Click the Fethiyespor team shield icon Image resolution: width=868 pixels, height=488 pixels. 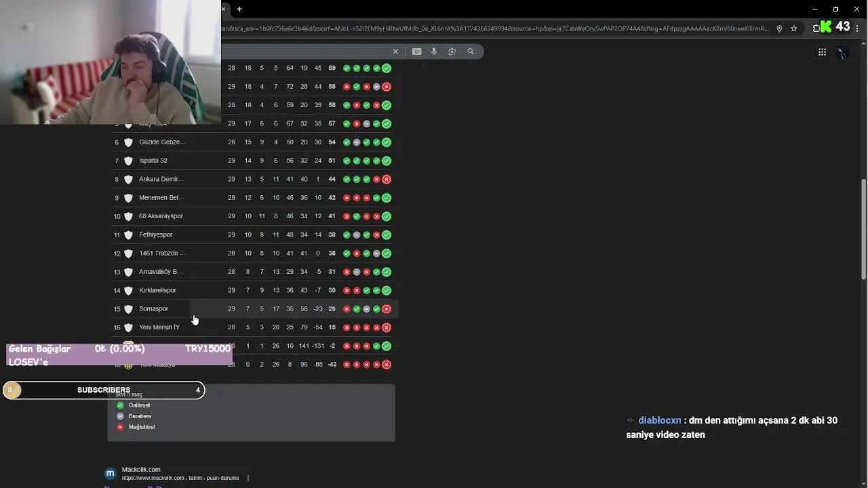point(128,235)
